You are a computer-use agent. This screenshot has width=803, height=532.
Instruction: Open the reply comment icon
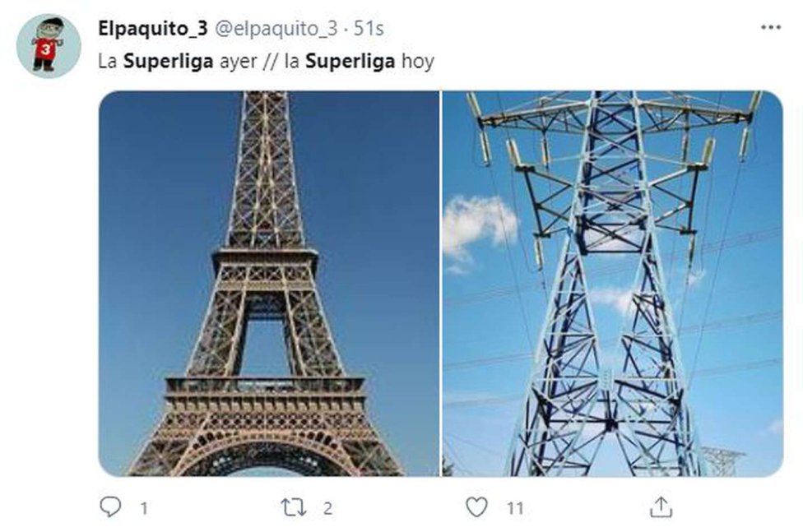[x=110, y=507]
